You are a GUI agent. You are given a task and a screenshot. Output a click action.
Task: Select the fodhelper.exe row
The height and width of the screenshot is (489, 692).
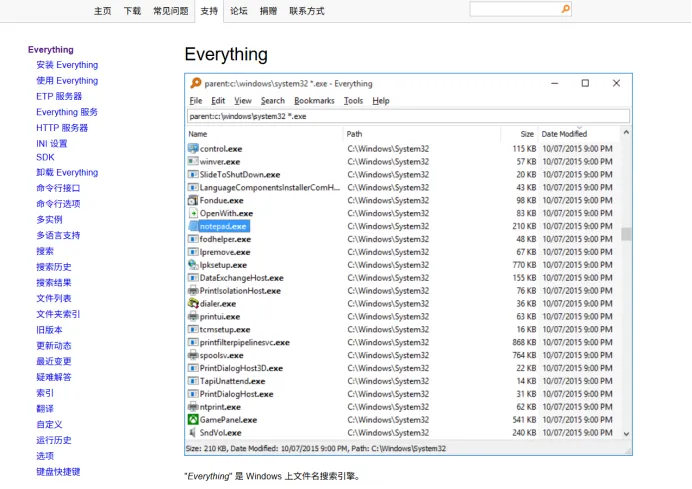point(403,239)
